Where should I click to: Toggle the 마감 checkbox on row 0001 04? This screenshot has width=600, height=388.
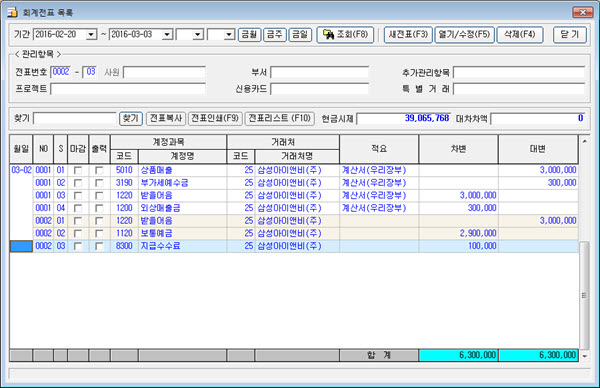tap(78, 209)
